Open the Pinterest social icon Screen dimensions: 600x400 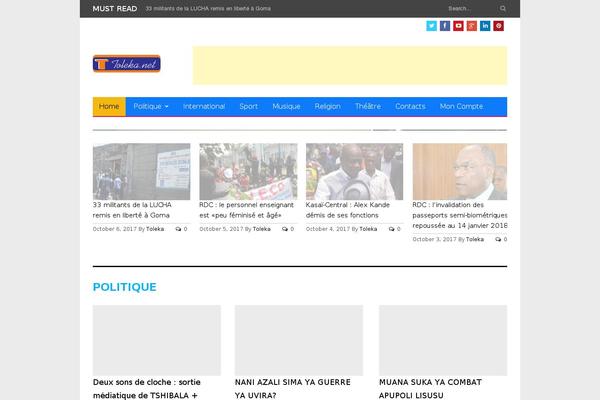pyautogui.click(x=498, y=26)
